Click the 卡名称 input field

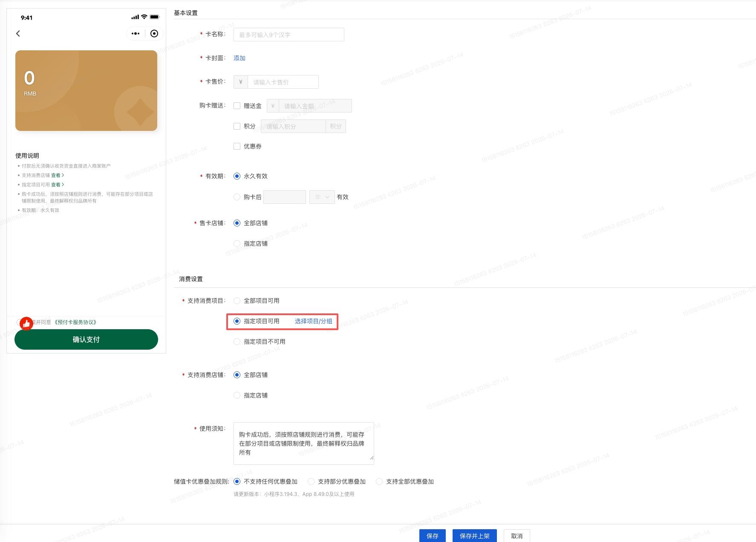click(x=289, y=35)
